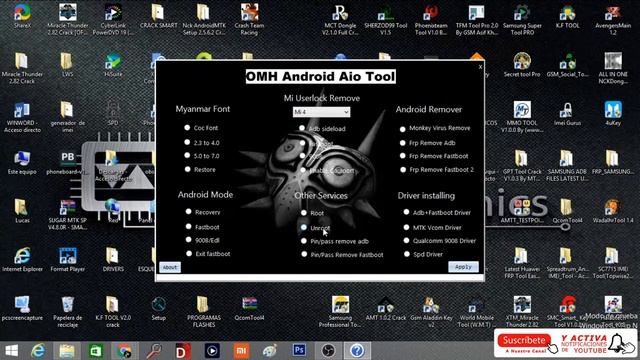Open the Secret tool Pro icon
This screenshot has width=640, height=360.
tap(522, 65)
